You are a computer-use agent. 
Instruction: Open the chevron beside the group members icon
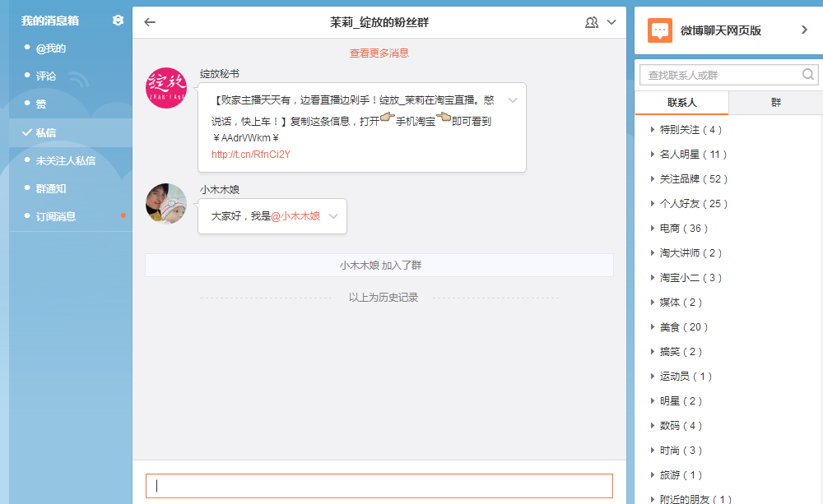point(610,22)
